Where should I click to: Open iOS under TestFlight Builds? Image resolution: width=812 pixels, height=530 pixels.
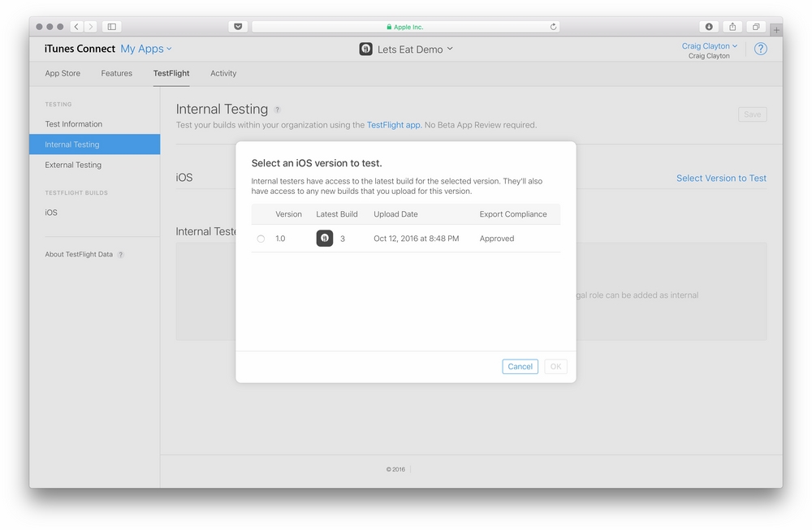coord(51,213)
